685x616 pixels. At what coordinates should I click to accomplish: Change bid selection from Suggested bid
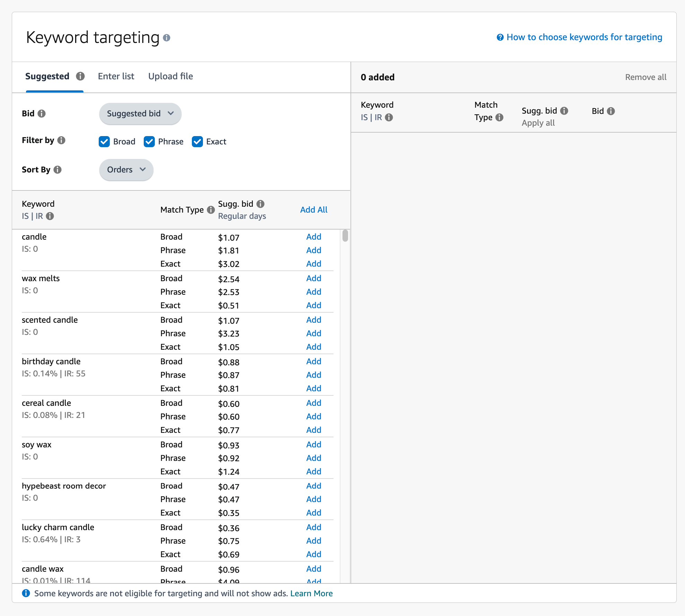(140, 114)
